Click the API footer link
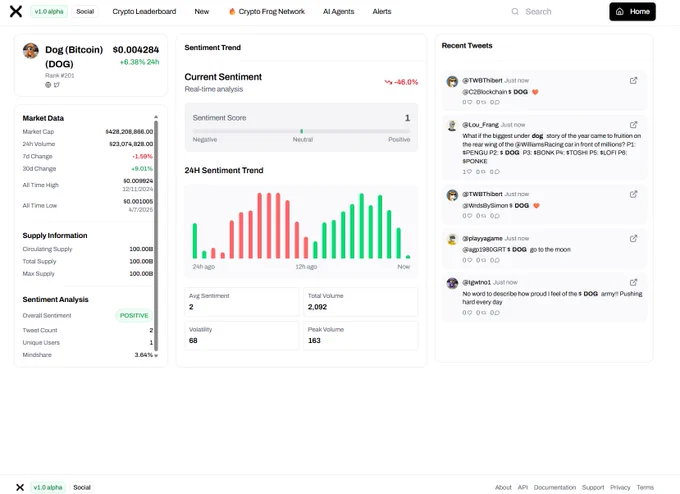 (523, 487)
